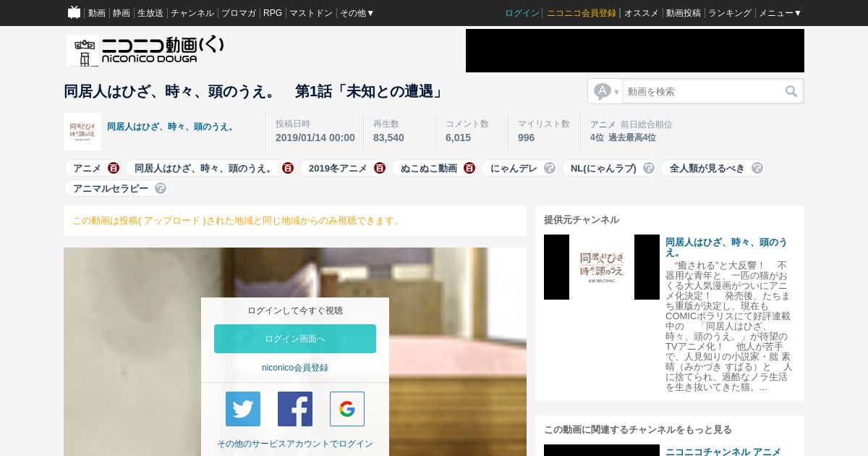Viewport: 868px width, 456px height.
Task: Open dictionary icon beside アニメ tag
Action: [x=114, y=168]
